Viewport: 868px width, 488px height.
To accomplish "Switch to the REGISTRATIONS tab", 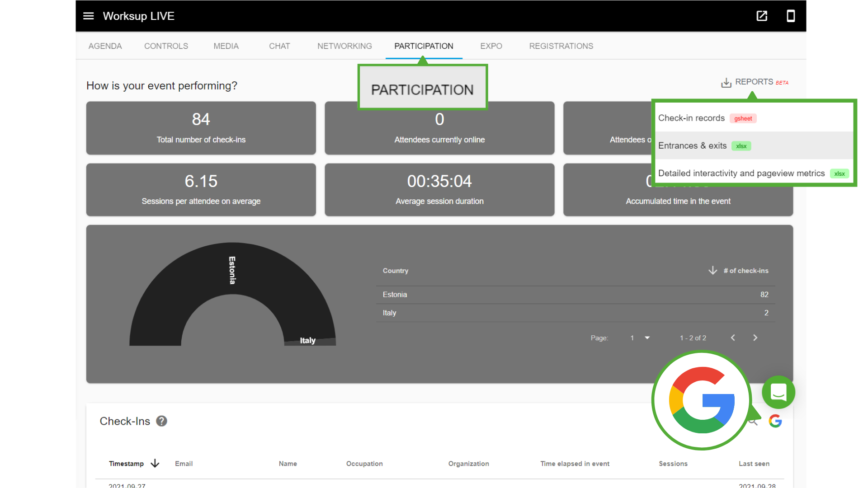I will 561,46.
